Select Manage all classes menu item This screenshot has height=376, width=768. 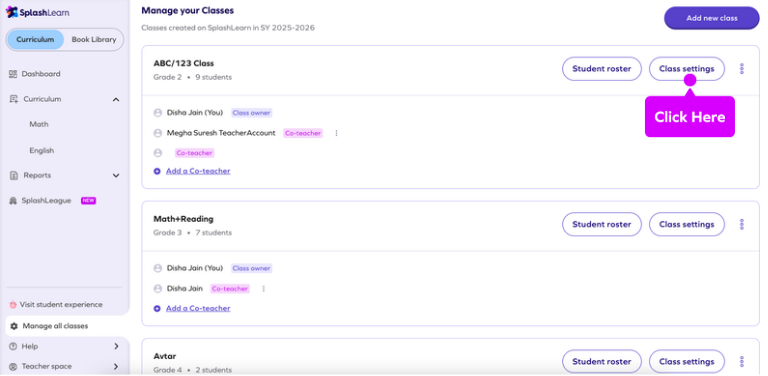[x=55, y=326]
